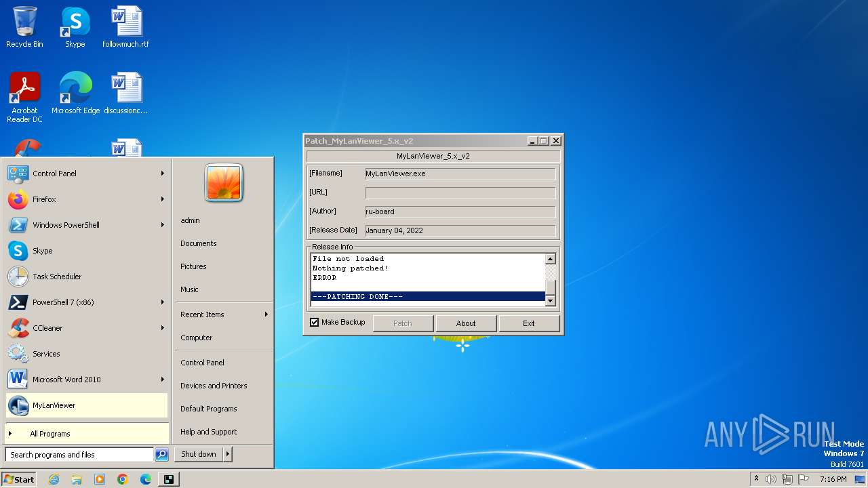
Task: Click the Shut down button
Action: (x=199, y=454)
